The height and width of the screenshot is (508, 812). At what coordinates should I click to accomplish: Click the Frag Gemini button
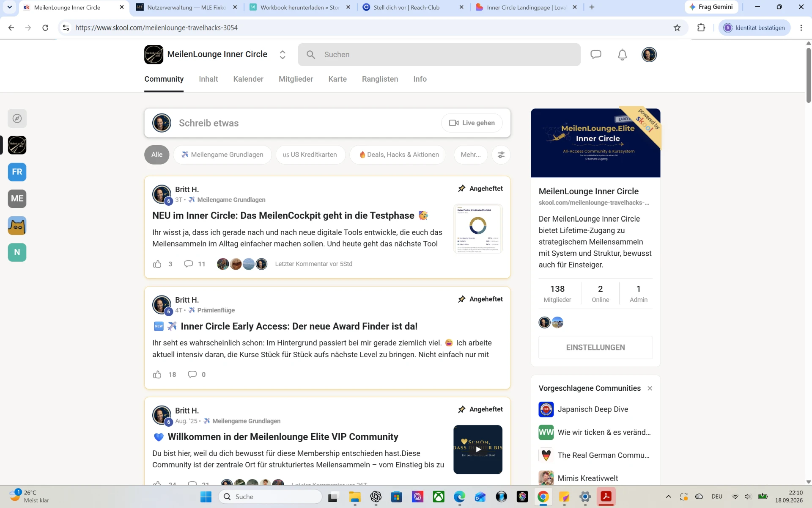tap(711, 7)
